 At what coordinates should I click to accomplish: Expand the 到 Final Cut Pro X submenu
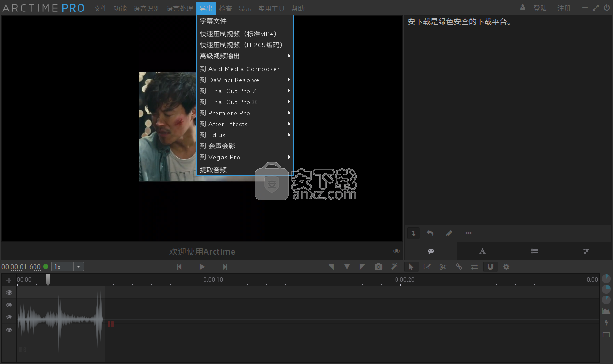[245, 102]
